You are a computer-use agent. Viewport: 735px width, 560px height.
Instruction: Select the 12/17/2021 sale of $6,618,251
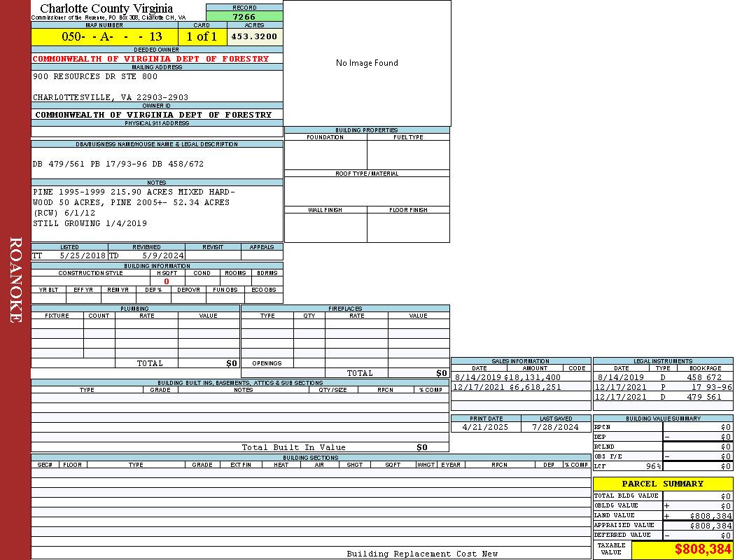[x=507, y=387]
